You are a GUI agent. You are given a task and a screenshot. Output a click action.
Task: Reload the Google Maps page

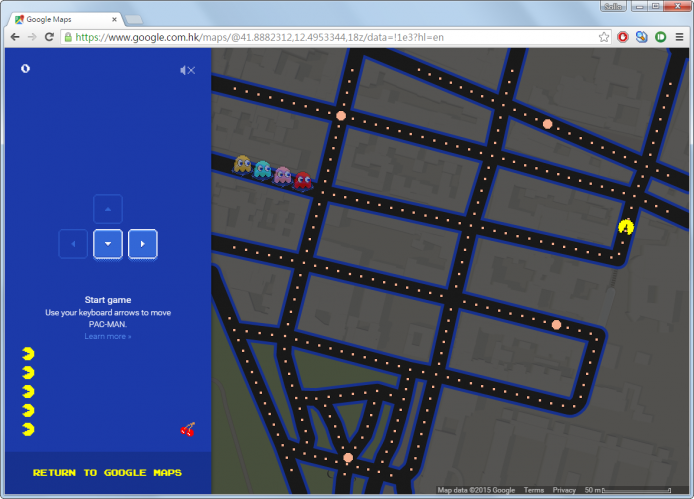tap(49, 37)
